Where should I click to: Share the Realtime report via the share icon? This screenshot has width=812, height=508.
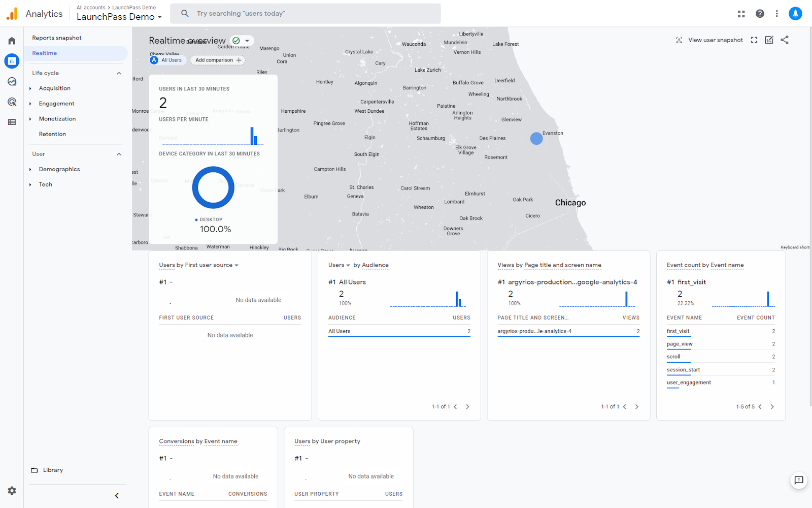(x=785, y=40)
